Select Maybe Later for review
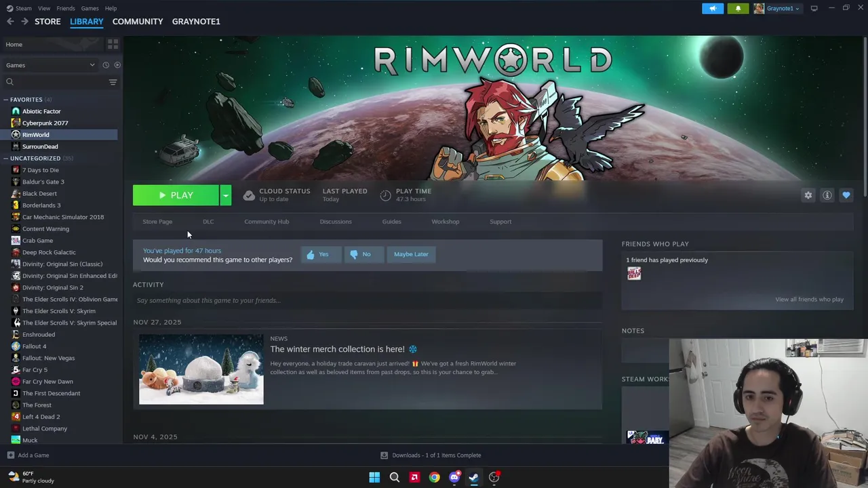The image size is (868, 488). (411, 254)
